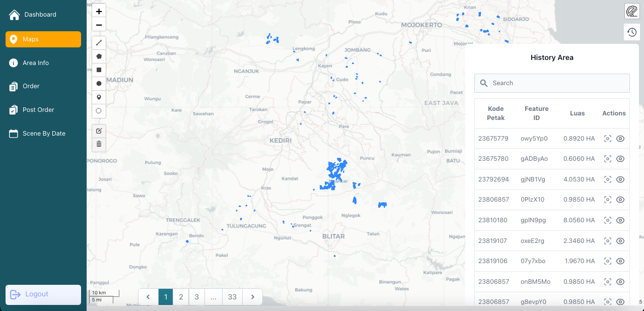Click the History Area search field
Image resolution: width=644 pixels, height=311 pixels.
point(552,83)
